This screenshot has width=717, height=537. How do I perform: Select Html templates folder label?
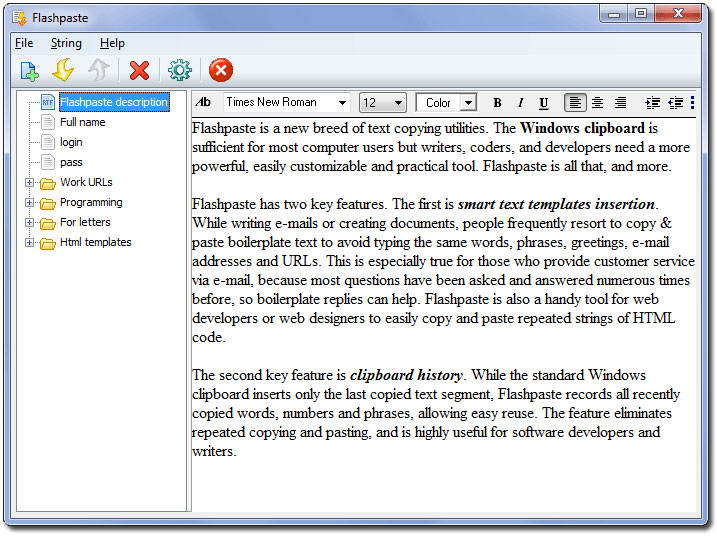[96, 242]
